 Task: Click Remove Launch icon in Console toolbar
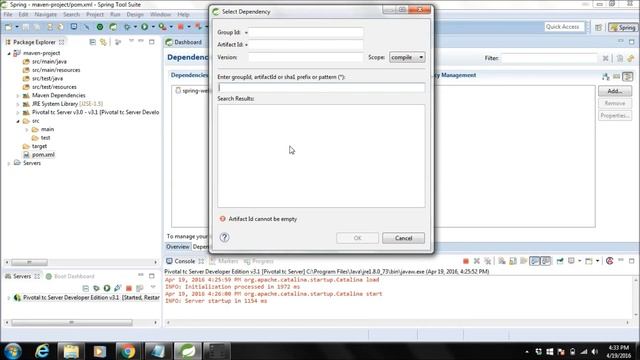[476, 261]
